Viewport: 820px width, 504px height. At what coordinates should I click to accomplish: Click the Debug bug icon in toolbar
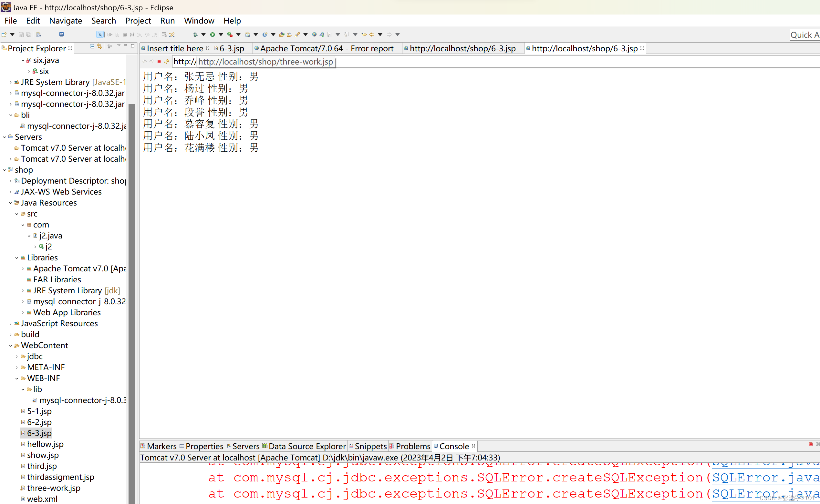(195, 34)
